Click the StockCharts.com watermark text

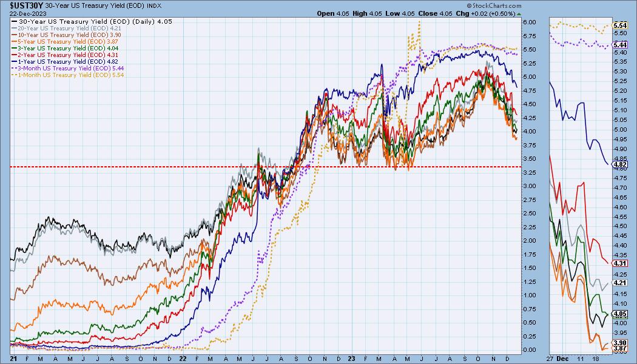click(x=494, y=5)
